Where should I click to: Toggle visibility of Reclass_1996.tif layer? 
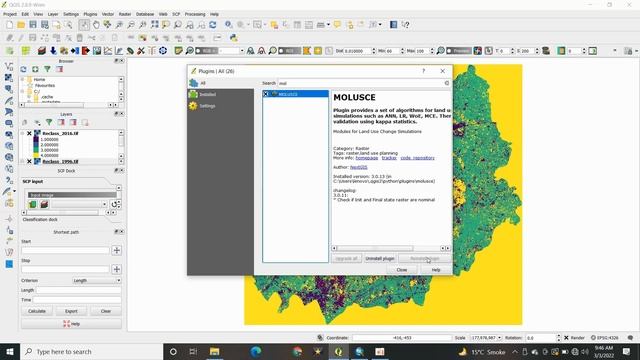coord(29,162)
